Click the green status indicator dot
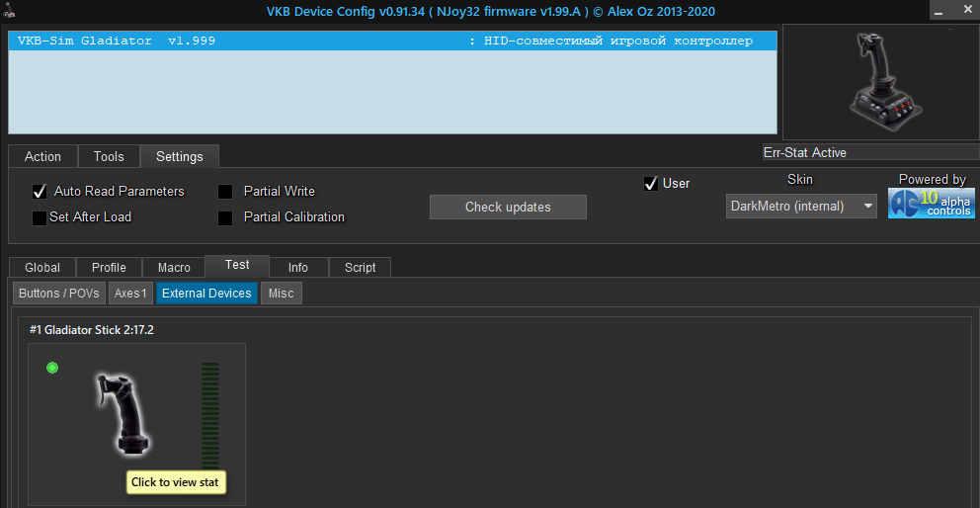 click(x=52, y=368)
